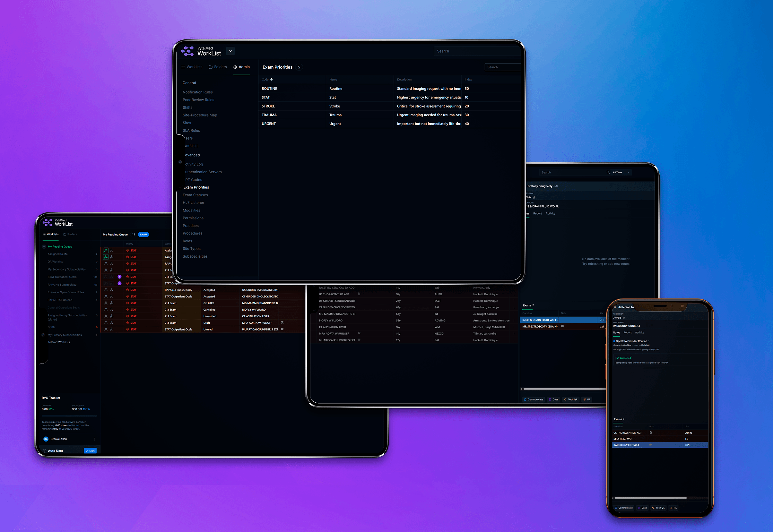Switch to the Folders tab on admin tablet
This screenshot has width=773, height=532.
(218, 67)
